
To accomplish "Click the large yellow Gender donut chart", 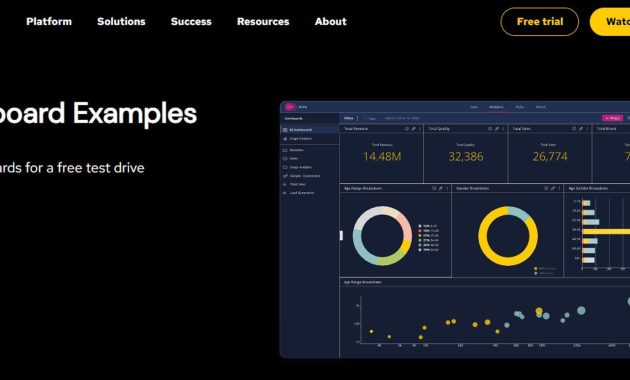I will pos(508,236).
